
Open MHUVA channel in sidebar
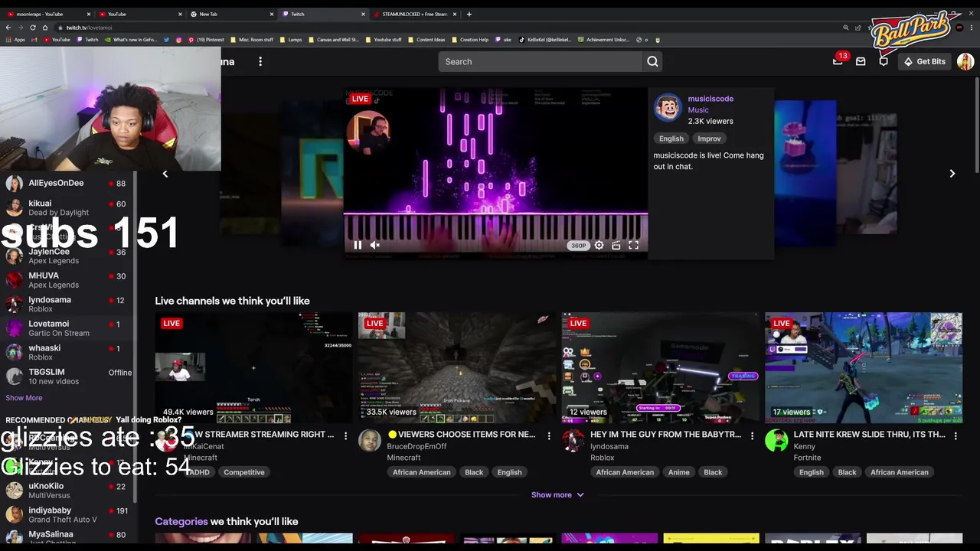tap(68, 280)
